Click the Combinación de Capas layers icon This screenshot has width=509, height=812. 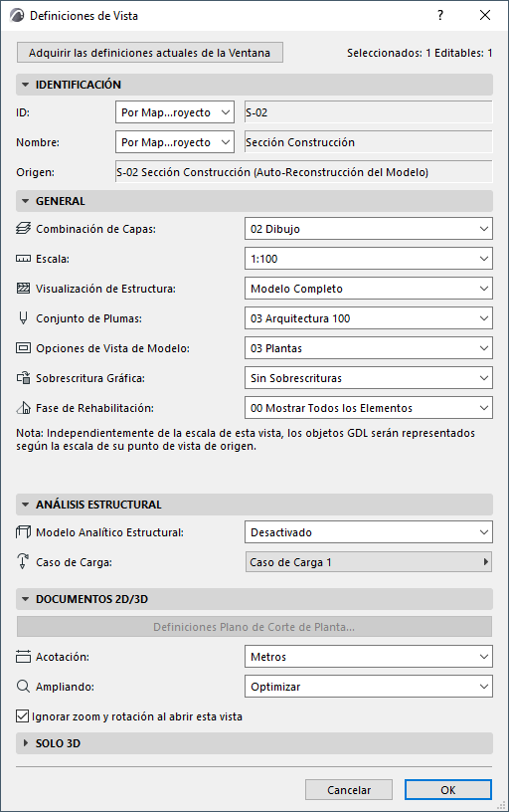pos(23,229)
